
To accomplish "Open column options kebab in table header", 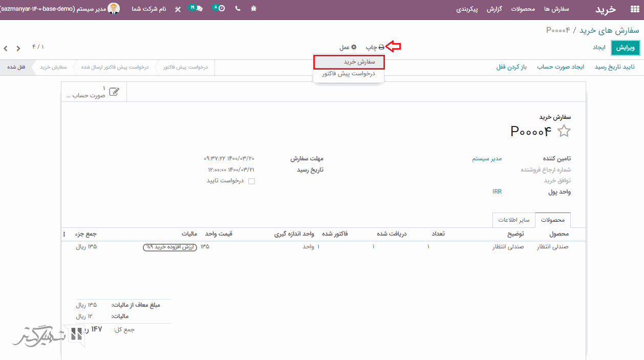I will (x=65, y=234).
